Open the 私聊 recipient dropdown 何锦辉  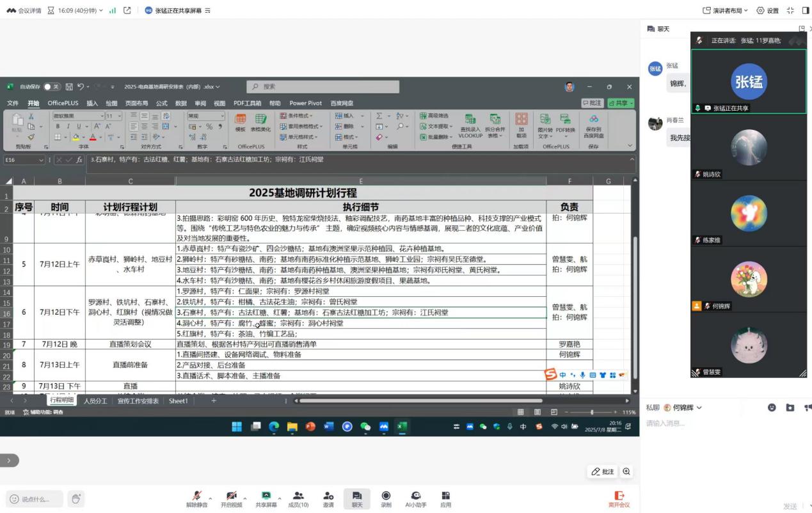[683, 407]
